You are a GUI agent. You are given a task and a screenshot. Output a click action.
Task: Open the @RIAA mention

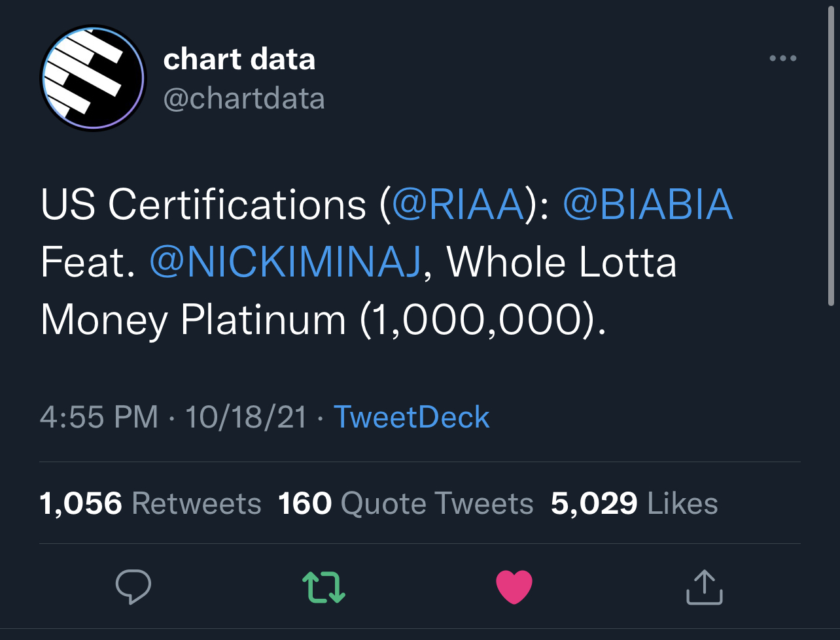click(x=458, y=205)
